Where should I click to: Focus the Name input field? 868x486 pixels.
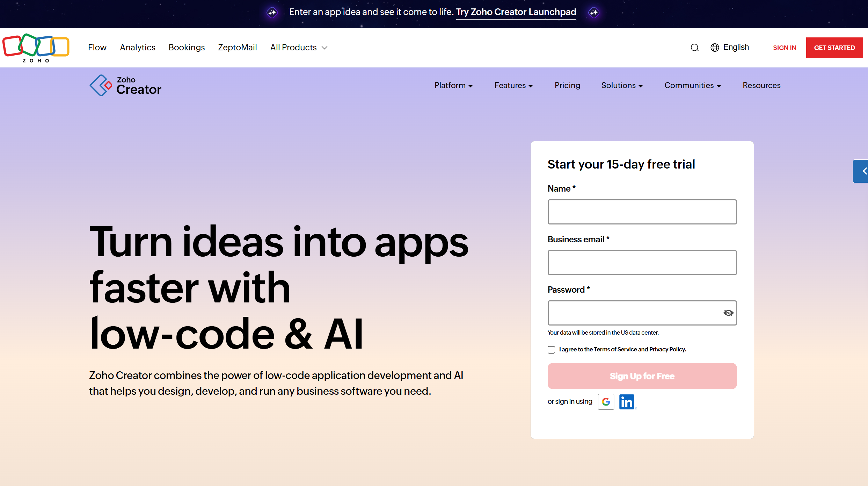coord(642,212)
